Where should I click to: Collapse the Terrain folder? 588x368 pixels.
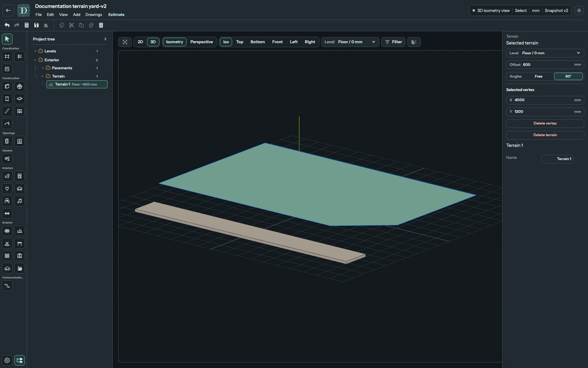(x=43, y=76)
